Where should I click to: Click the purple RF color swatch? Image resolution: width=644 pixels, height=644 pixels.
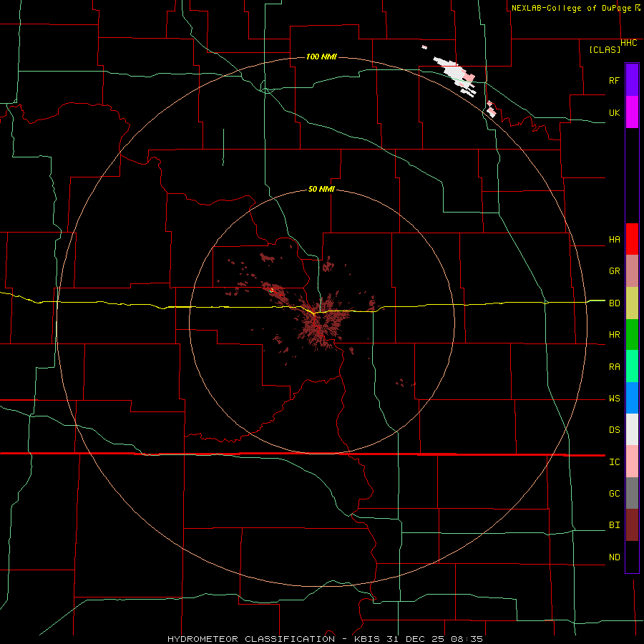(632, 80)
